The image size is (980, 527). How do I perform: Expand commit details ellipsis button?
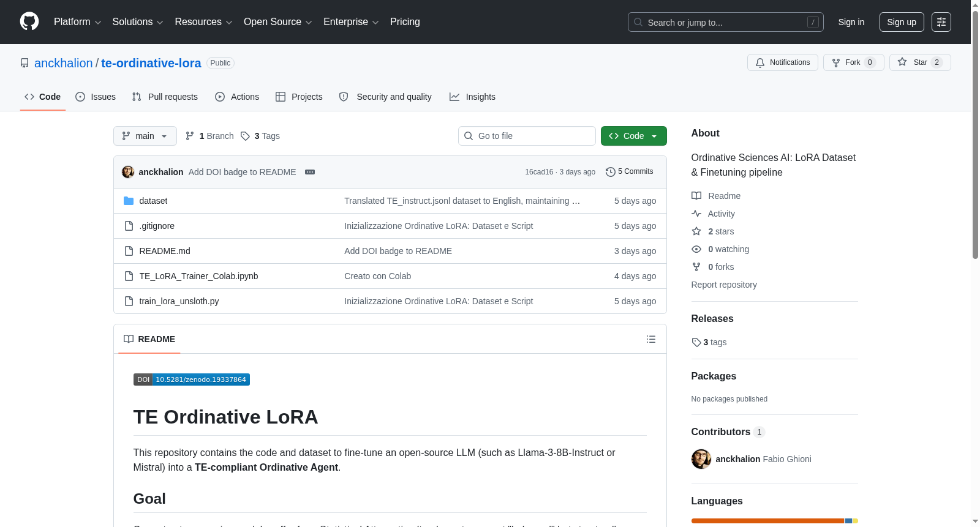tap(310, 172)
